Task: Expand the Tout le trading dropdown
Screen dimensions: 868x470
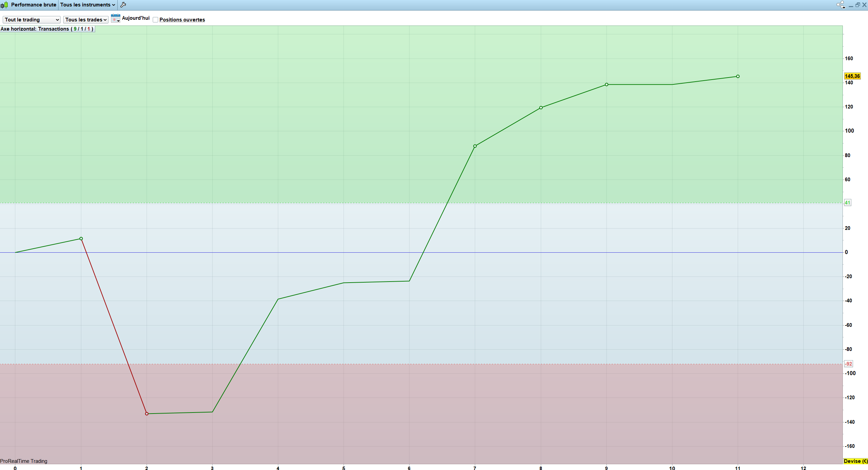Action: pos(31,20)
